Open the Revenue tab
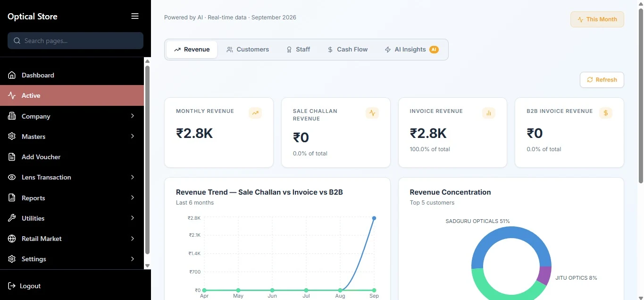 tap(192, 50)
